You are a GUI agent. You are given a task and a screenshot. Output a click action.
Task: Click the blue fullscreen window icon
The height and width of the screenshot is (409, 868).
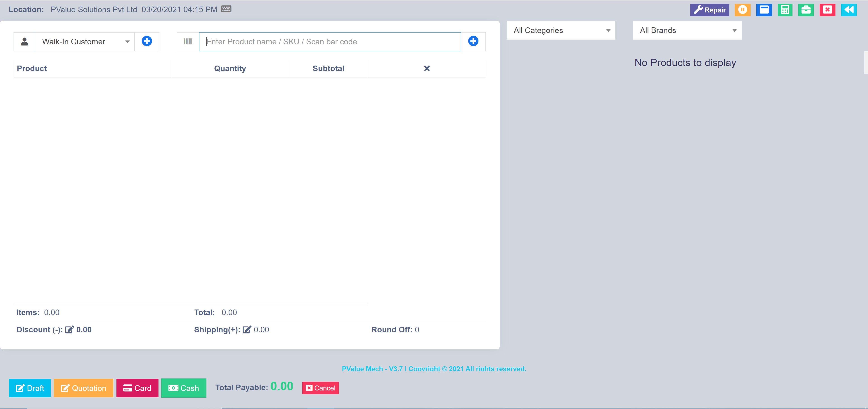[x=764, y=10]
